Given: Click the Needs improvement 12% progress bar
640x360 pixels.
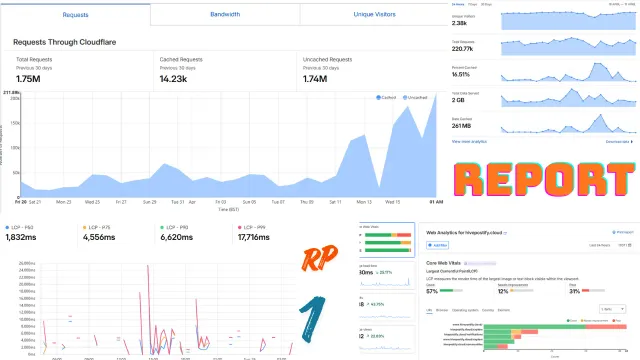Looking at the screenshot, I should point(522,291).
